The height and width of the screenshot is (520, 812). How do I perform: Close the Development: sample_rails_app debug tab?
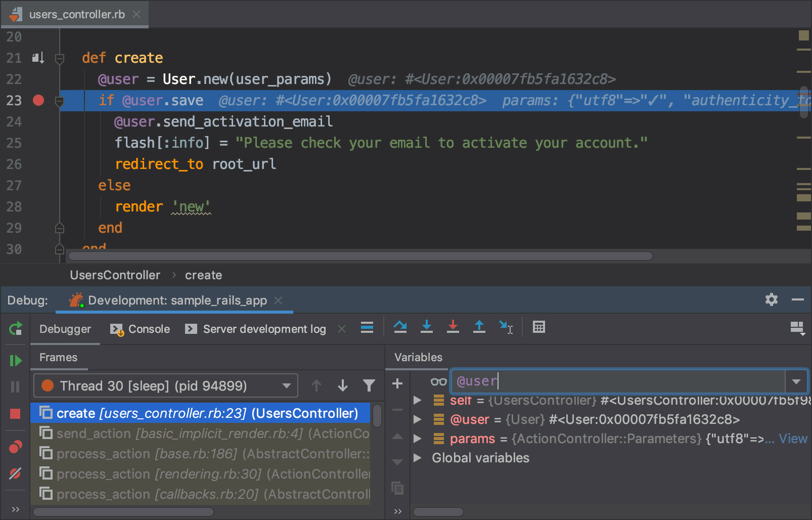pyautogui.click(x=278, y=300)
